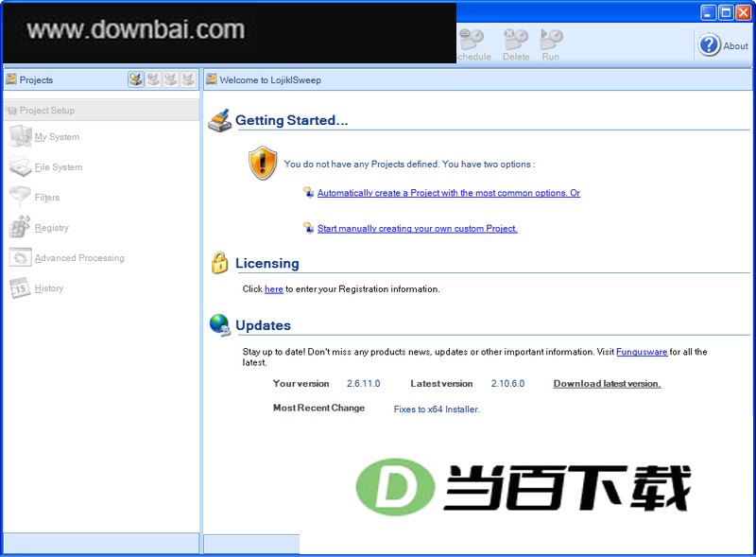Click the Projects panel title
Screen dimensions: 756x557
(x=36, y=80)
